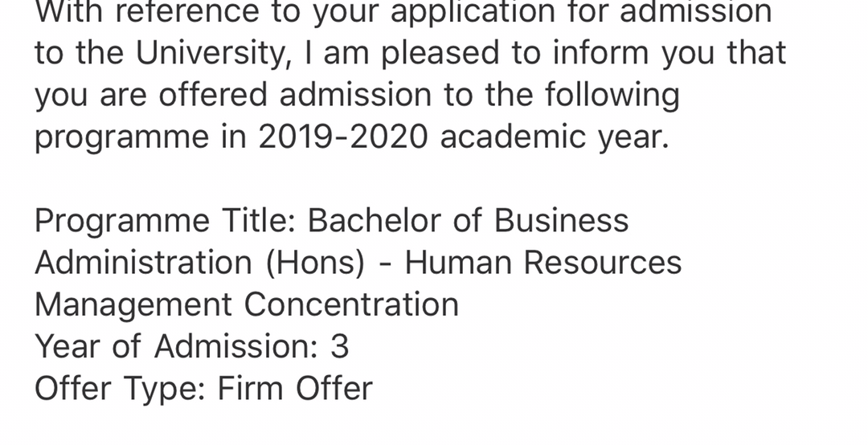Click the "Offer Type:" label text

pos(120,389)
